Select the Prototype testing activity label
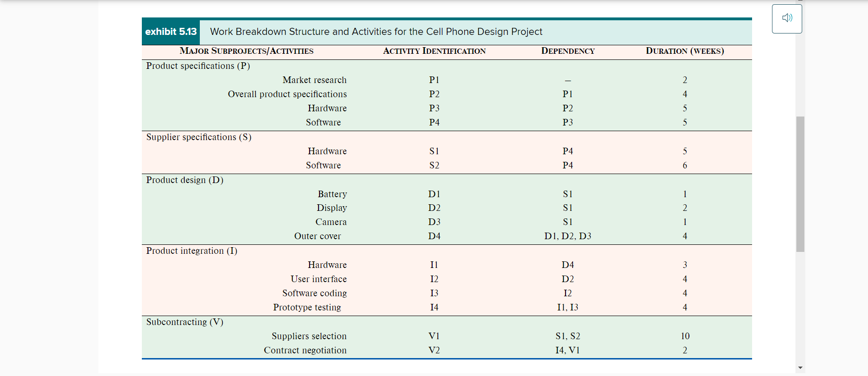 coord(307,307)
